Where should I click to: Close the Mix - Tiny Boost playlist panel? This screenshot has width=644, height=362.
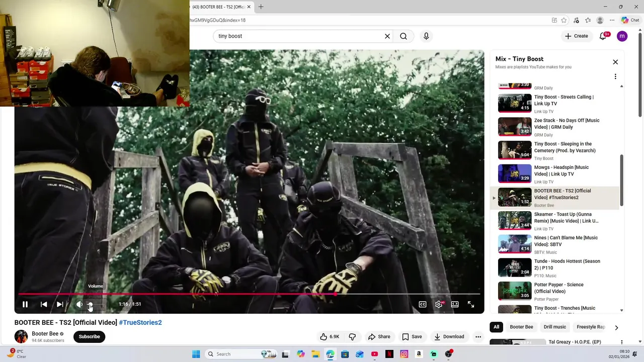(615, 62)
